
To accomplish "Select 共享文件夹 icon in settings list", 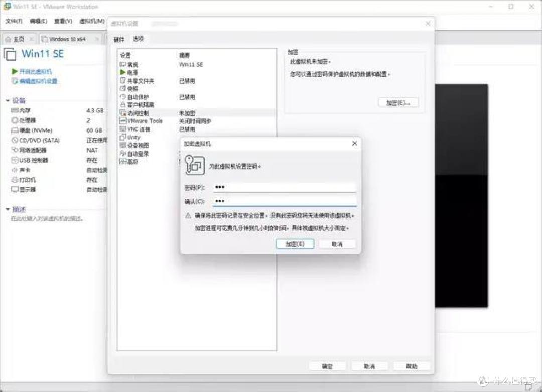I will pos(123,80).
